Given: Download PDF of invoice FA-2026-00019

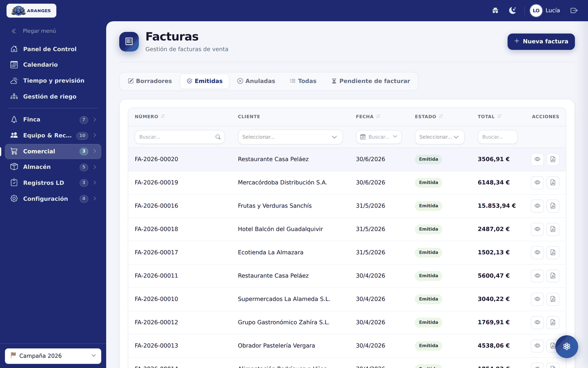Looking at the screenshot, I should [553, 183].
